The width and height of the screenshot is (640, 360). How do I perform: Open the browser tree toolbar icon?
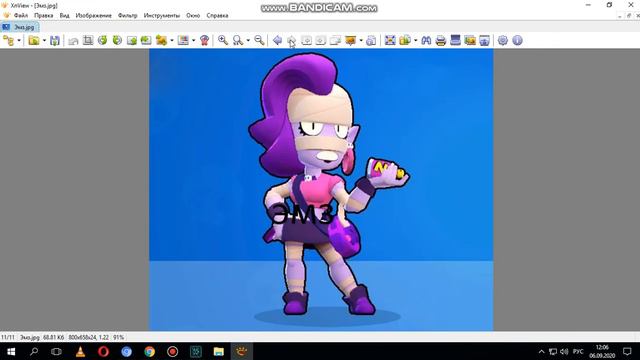click(x=8, y=40)
